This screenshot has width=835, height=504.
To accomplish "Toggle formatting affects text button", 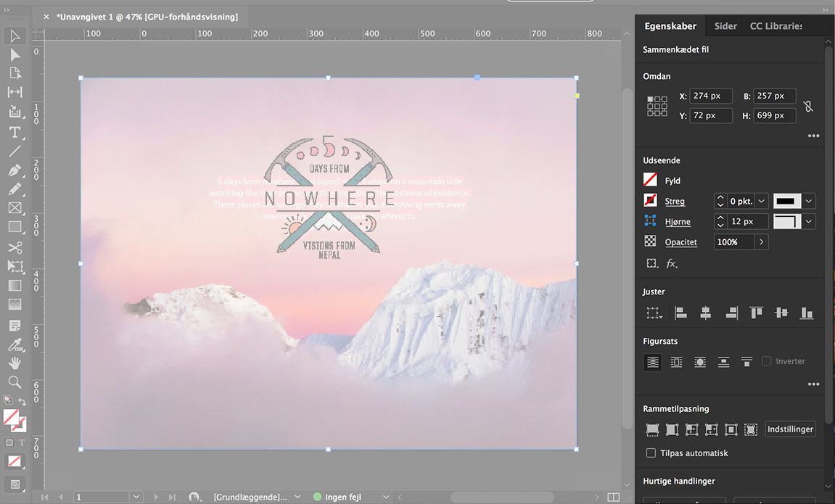I will (22, 443).
